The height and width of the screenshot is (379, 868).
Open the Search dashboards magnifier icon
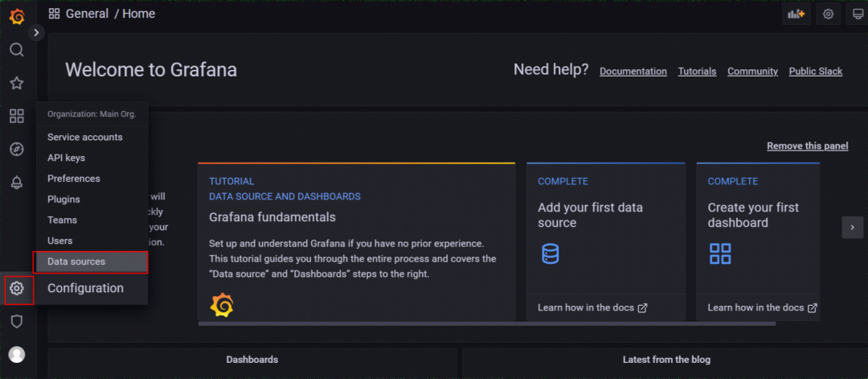17,50
